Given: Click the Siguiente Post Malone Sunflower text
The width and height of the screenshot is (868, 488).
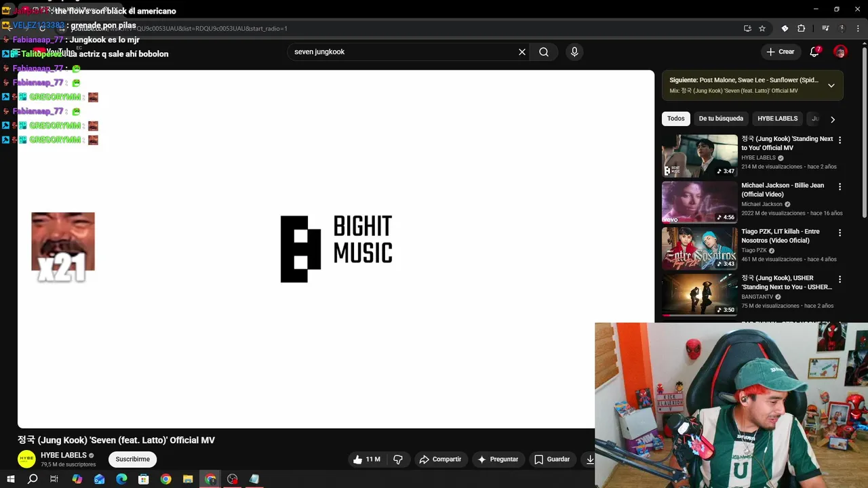Looking at the screenshot, I should tap(744, 80).
